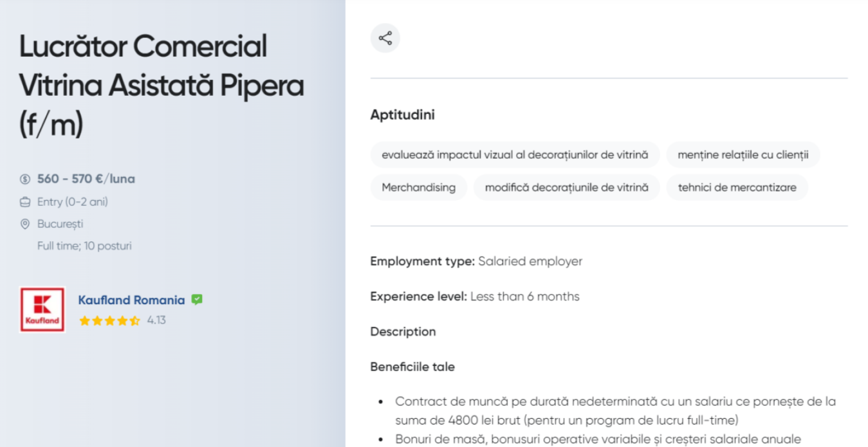
Task: Click the salary coin icon
Action: point(25,179)
